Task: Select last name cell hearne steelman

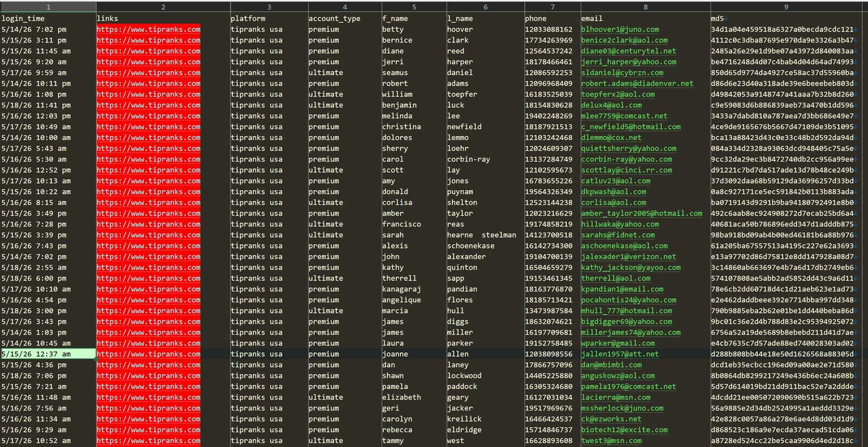Action: [x=482, y=235]
